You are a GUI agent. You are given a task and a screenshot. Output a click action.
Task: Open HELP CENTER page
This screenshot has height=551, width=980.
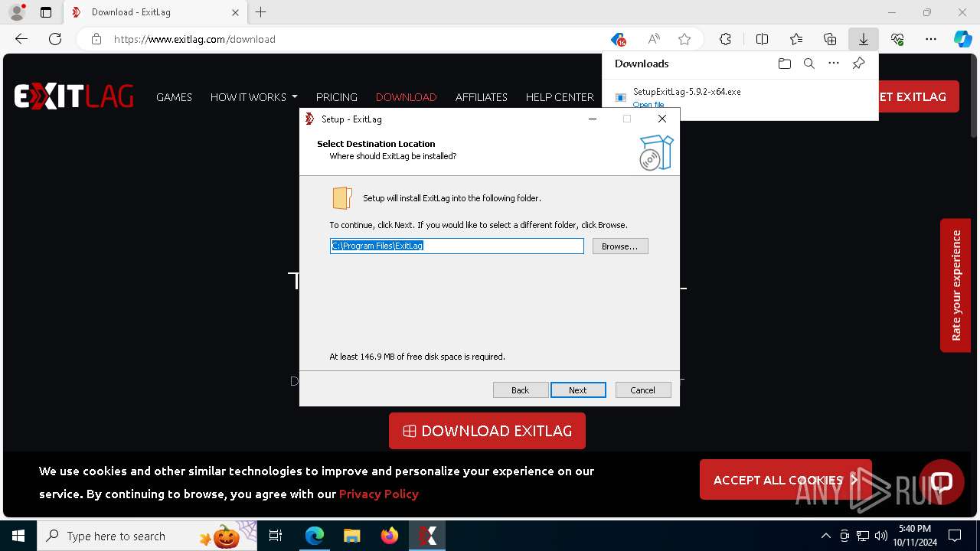(560, 97)
